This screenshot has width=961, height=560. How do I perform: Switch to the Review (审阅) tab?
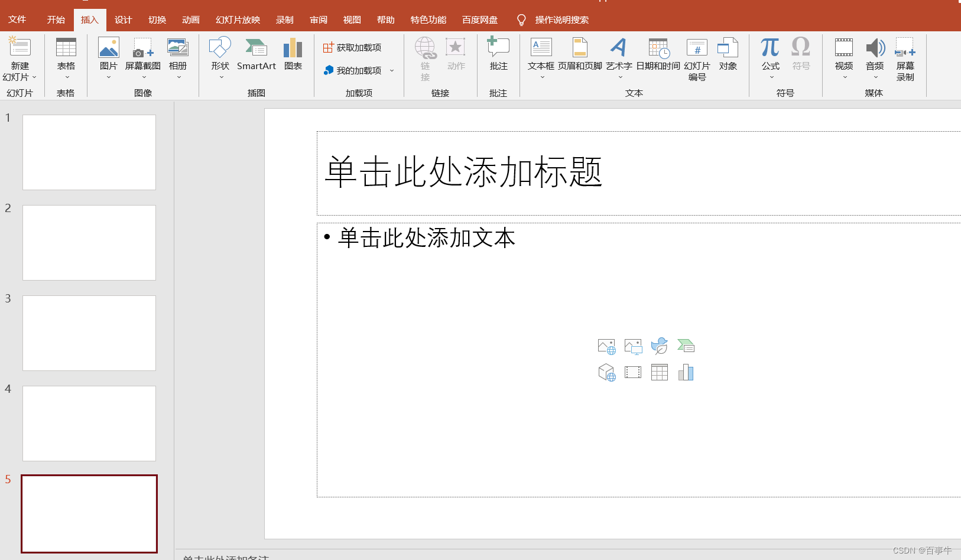pos(319,19)
